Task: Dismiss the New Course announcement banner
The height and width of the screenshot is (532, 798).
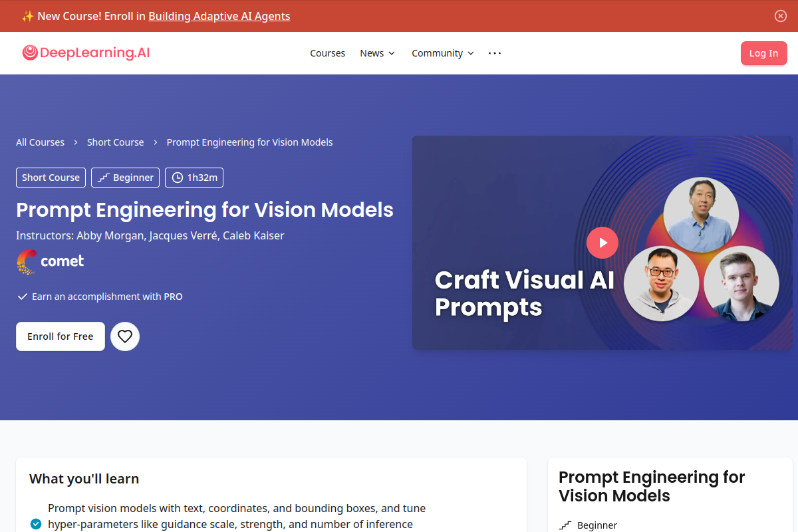Action: pos(781,16)
